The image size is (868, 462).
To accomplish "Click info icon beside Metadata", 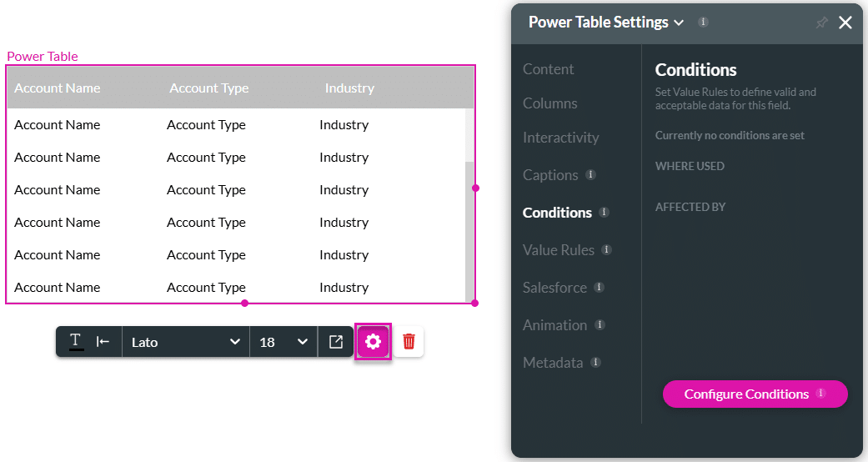I will coord(595,362).
